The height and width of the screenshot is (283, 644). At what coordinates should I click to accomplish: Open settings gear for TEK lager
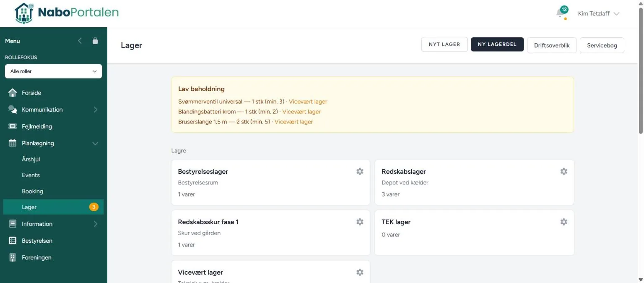tap(564, 222)
